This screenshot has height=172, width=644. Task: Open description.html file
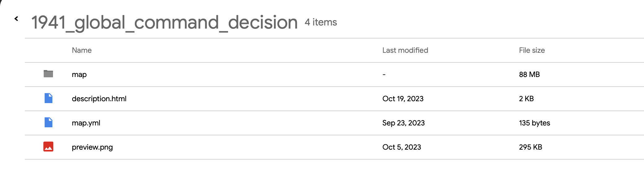[x=99, y=99]
